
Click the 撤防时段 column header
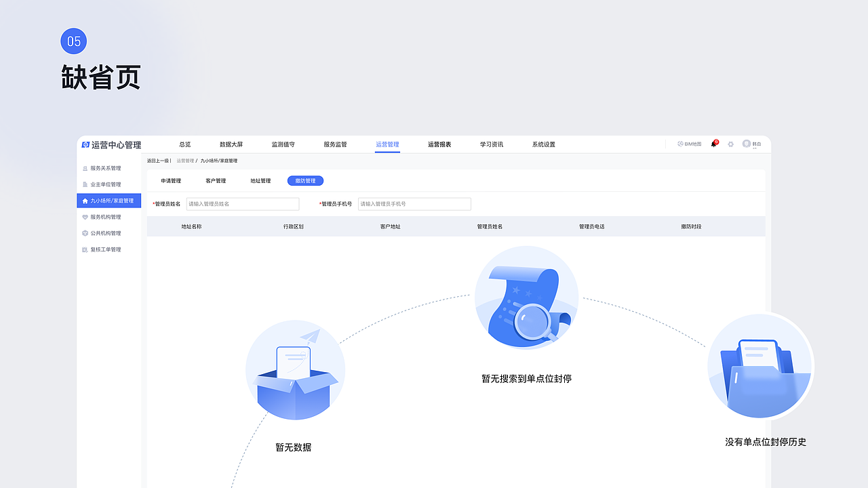pyautogui.click(x=692, y=226)
